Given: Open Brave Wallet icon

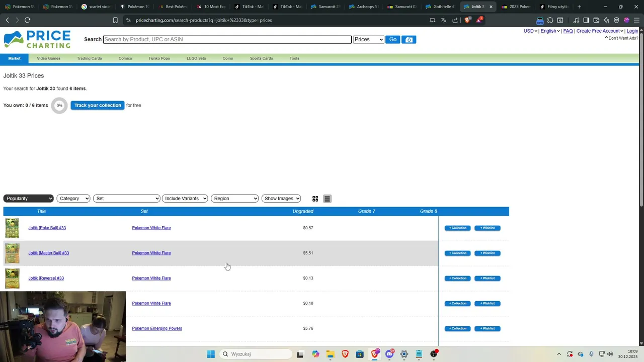Looking at the screenshot, I should (596, 20).
